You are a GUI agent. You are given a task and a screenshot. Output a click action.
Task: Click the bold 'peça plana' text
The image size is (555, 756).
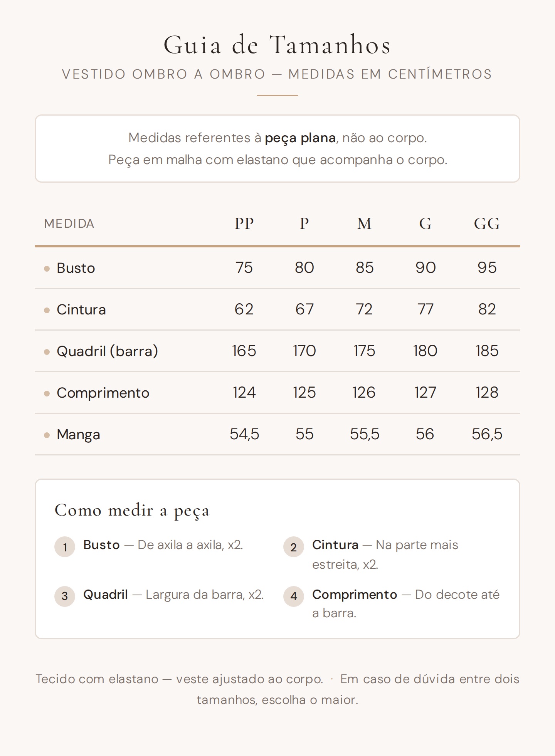[300, 138]
